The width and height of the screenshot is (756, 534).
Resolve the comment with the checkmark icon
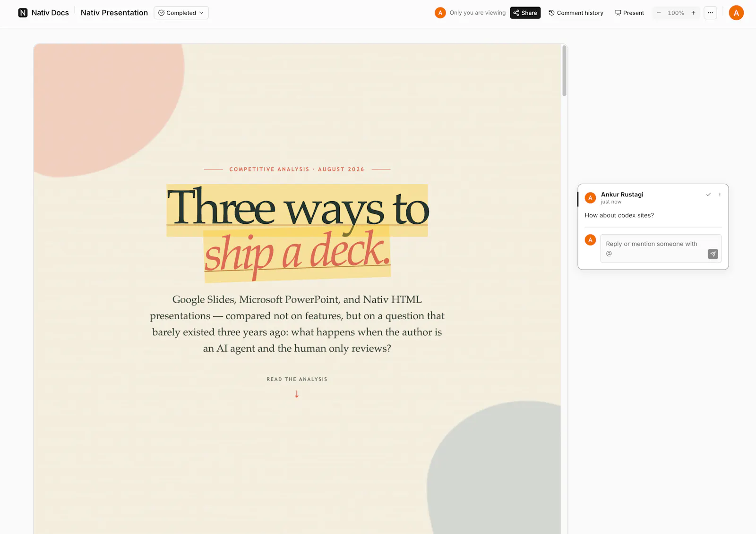[708, 195]
